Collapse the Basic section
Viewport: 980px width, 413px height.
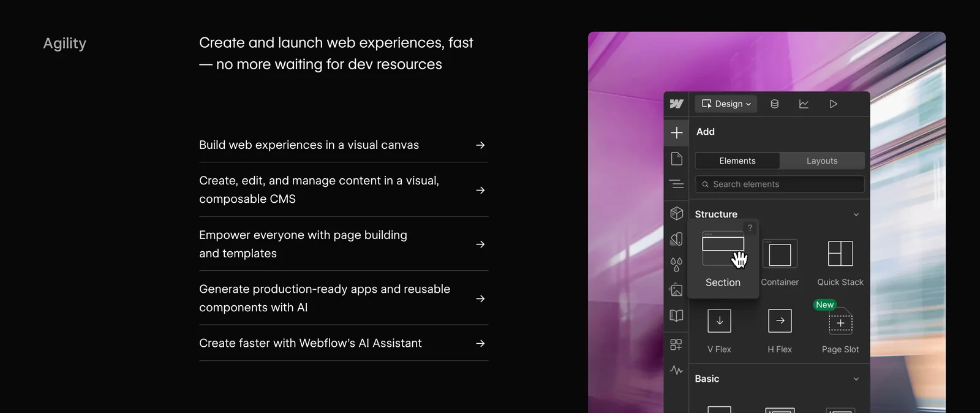tap(856, 379)
